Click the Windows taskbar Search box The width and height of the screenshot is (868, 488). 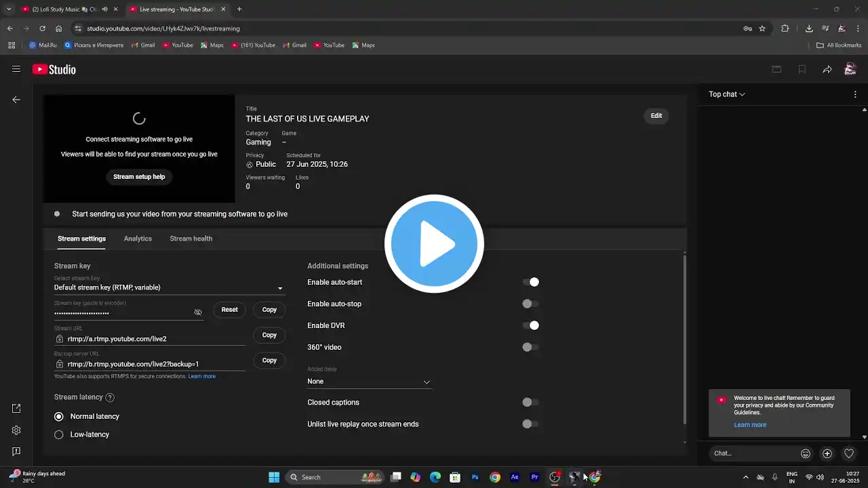334,477
